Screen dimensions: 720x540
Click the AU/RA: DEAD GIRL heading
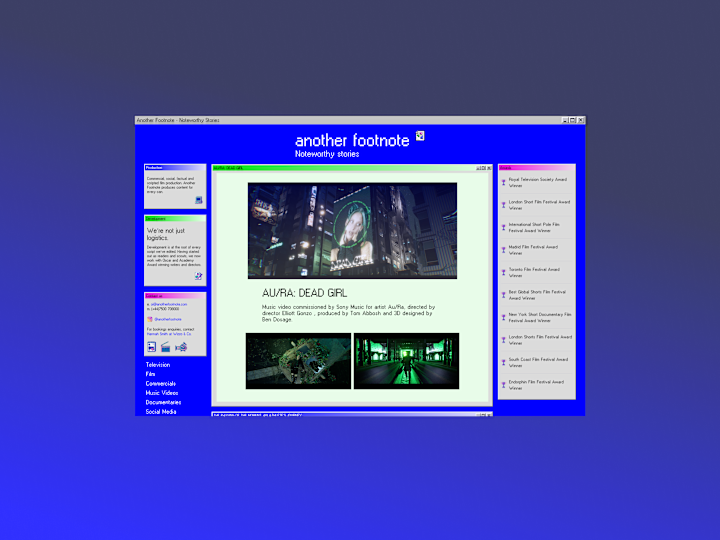(304, 293)
